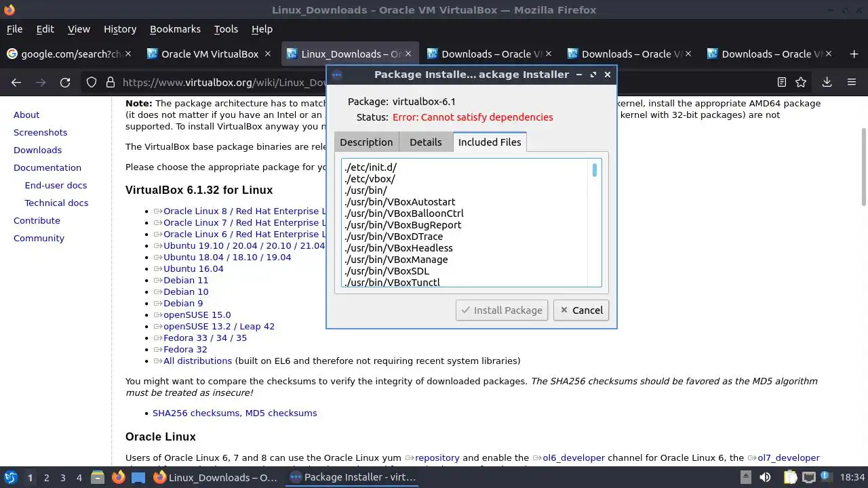Image resolution: width=868 pixels, height=488 pixels.
Task: Select the Included Files tab
Action: pos(490,142)
